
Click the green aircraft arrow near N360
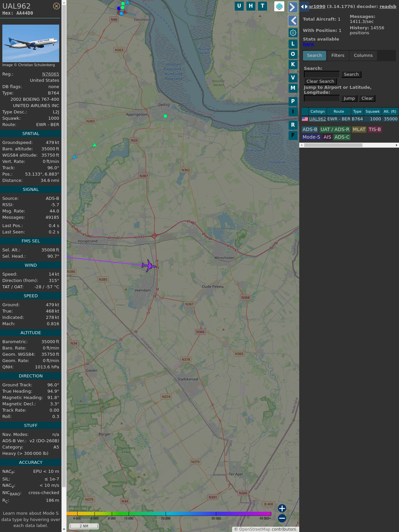tap(95, 145)
